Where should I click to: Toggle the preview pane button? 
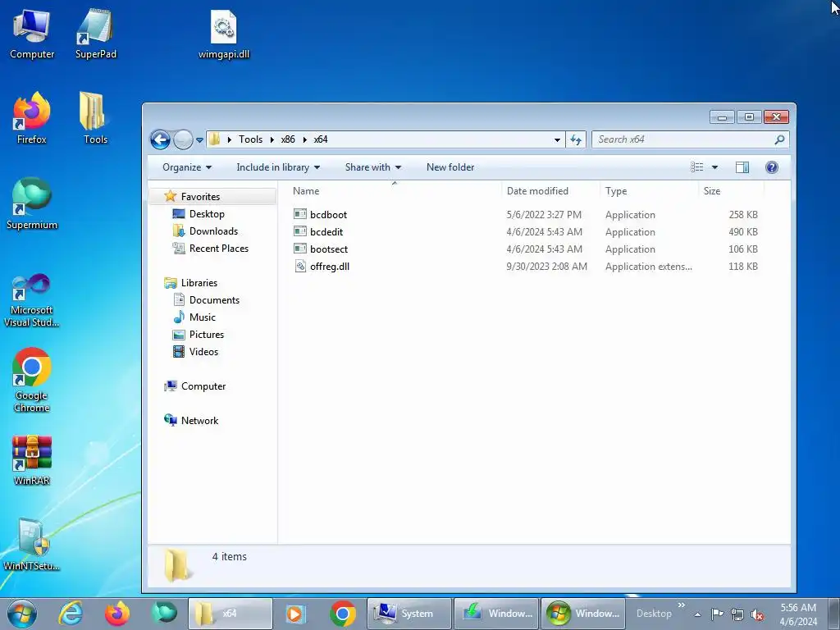(742, 167)
